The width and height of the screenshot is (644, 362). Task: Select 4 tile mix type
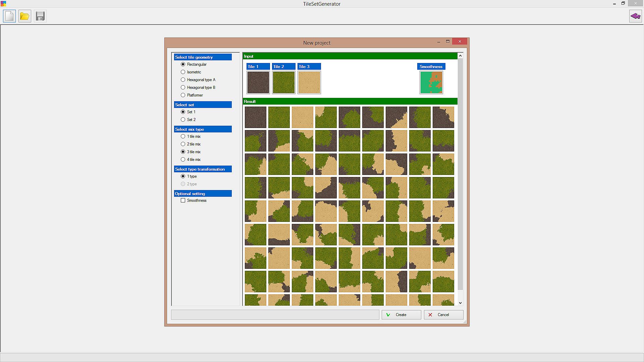pyautogui.click(x=183, y=160)
